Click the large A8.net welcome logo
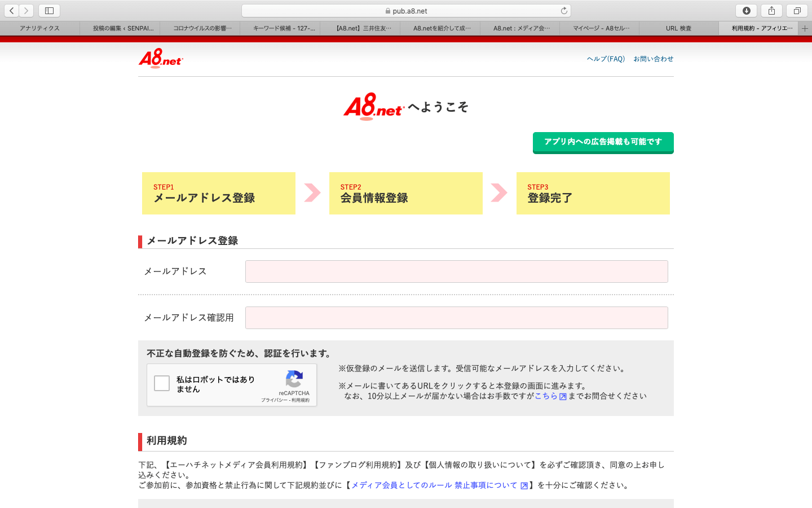 click(x=374, y=107)
